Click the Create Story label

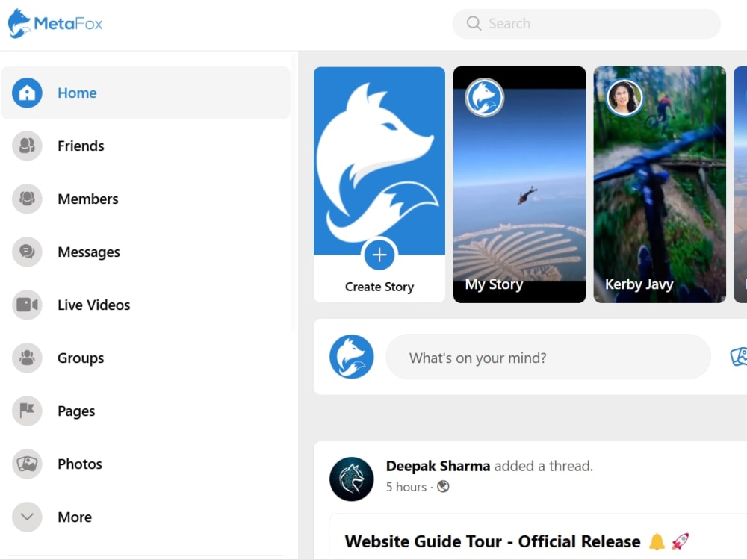[379, 287]
